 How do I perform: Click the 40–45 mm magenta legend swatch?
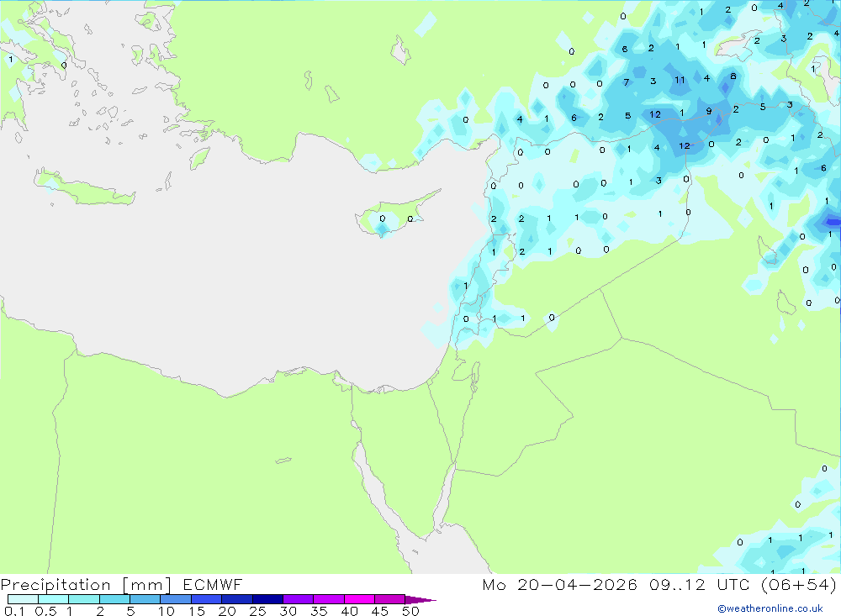pyautogui.click(x=359, y=599)
